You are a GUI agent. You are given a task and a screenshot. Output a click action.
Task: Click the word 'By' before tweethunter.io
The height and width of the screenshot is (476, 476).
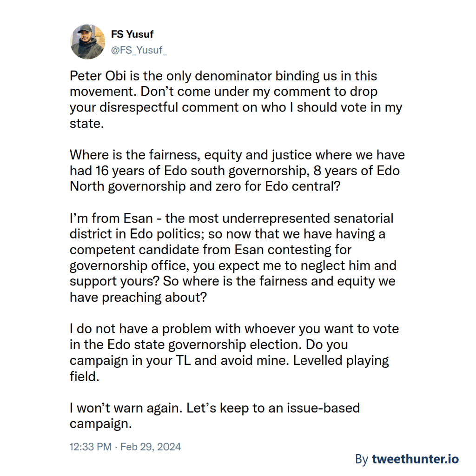362,459
